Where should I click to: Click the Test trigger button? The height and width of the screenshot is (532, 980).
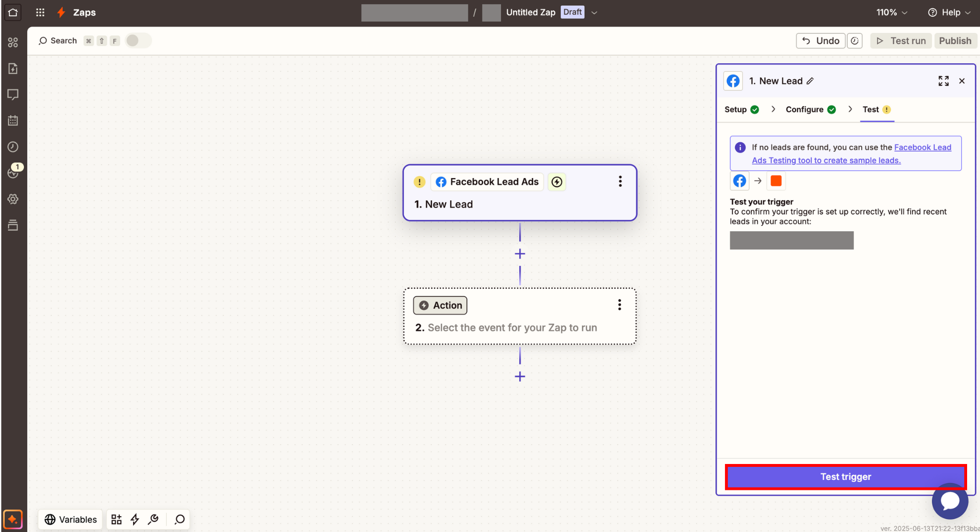[x=846, y=477]
